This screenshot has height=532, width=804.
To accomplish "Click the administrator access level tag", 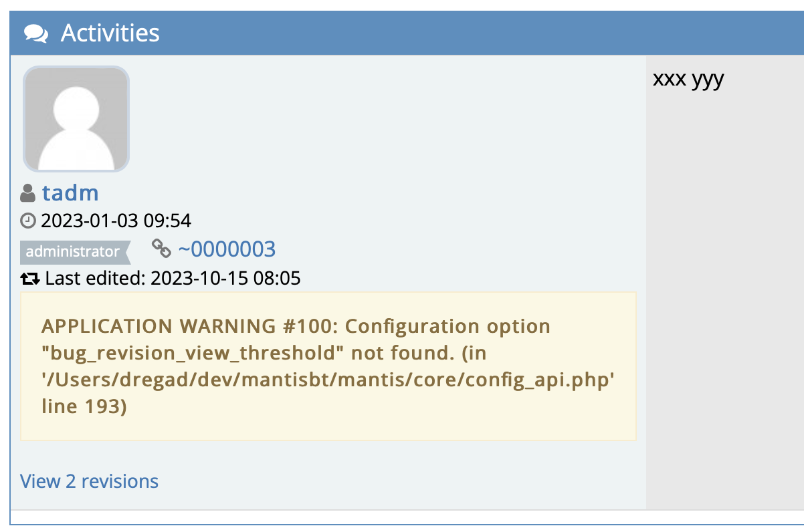I will tap(75, 252).
